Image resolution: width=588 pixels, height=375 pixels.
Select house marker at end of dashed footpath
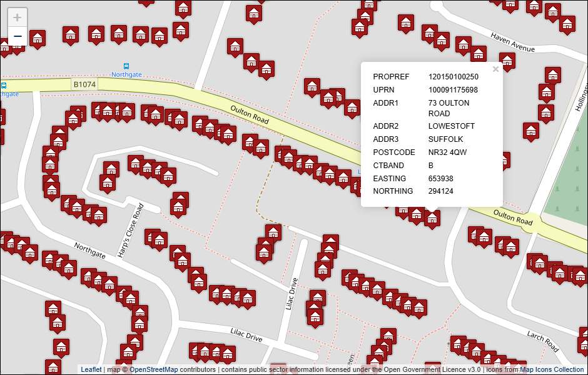click(x=273, y=232)
